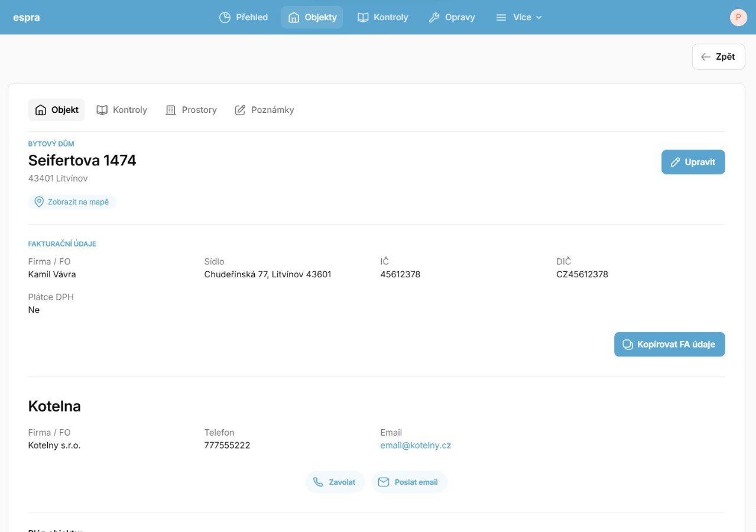Image resolution: width=756 pixels, height=532 pixels.
Task: Click the edit note icon in Poznámky tab
Action: pos(240,110)
